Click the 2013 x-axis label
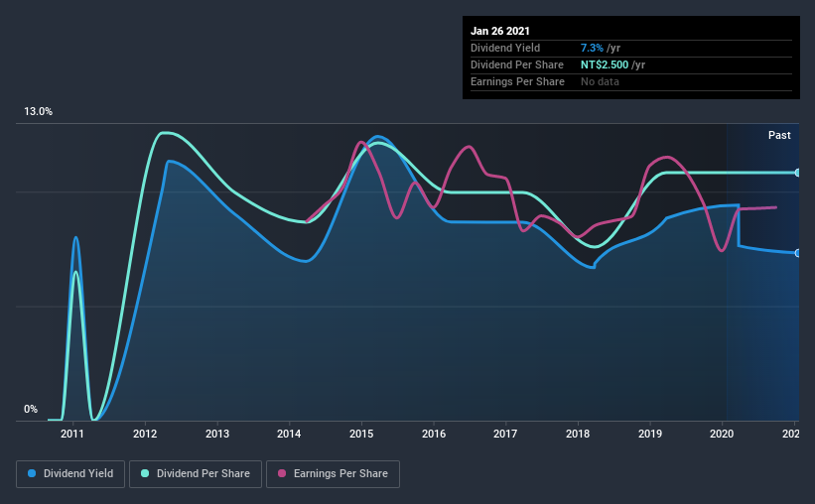Image resolution: width=815 pixels, height=504 pixels. pyautogui.click(x=217, y=434)
